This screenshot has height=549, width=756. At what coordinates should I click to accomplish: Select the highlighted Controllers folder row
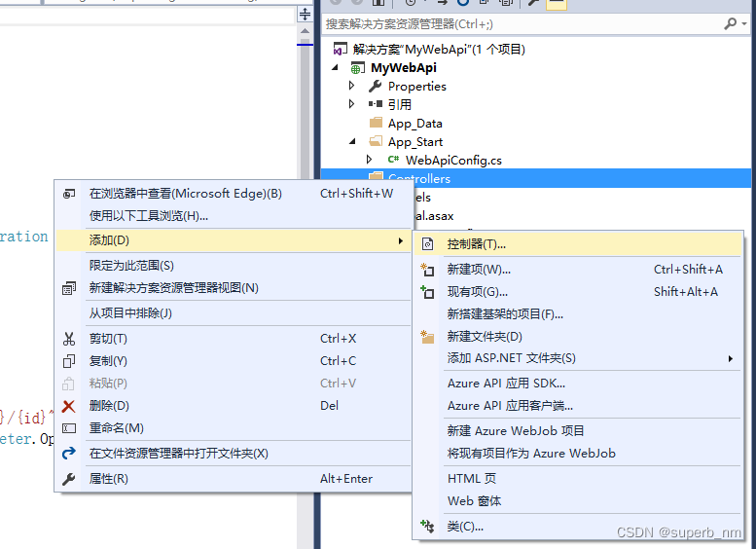(x=536, y=178)
